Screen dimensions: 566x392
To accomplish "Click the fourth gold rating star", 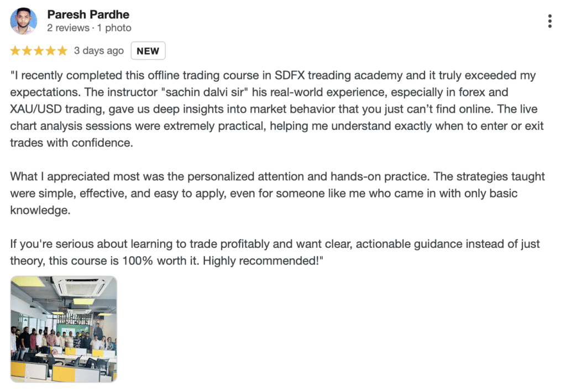I will point(50,51).
